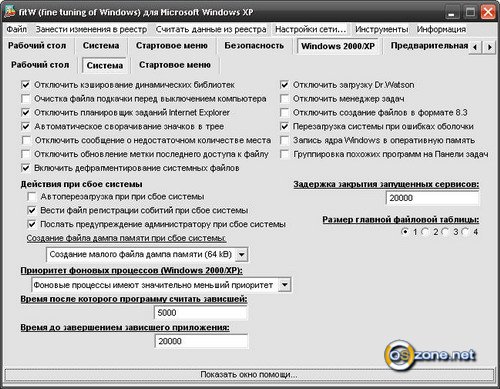This screenshot has height=389, width=500.
Task: Select file table size radio button 4
Action: (465, 231)
